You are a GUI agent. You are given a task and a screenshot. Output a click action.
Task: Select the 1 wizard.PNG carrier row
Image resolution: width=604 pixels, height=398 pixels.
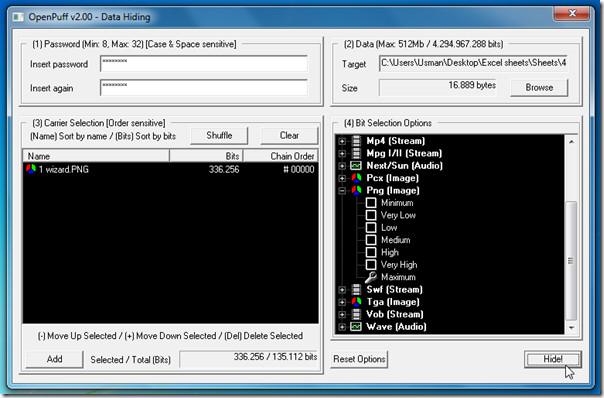pyautogui.click(x=170, y=169)
